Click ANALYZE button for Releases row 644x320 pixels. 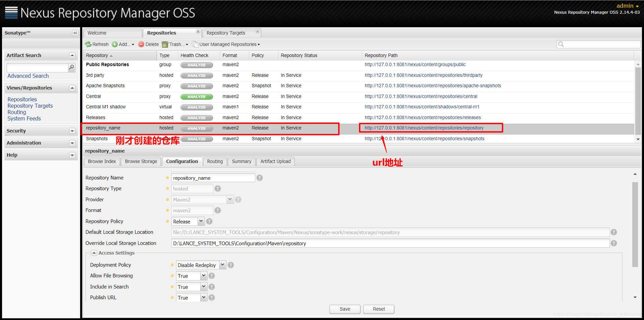point(197,118)
